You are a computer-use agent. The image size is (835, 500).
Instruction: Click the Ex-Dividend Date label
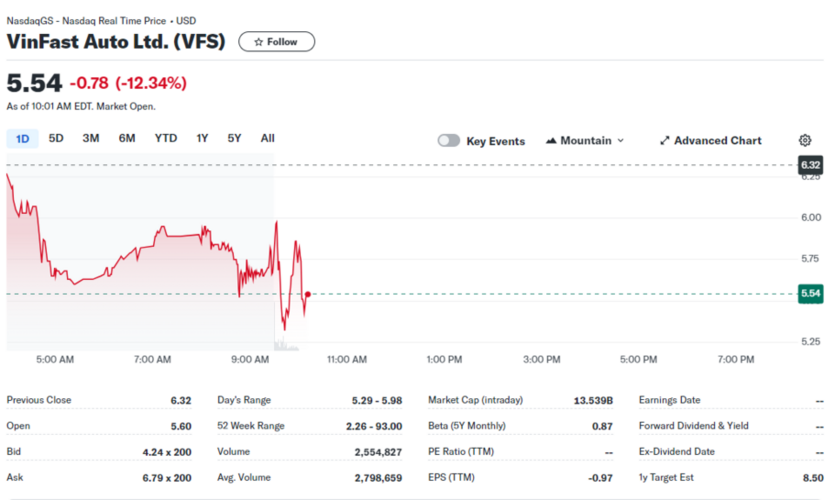(676, 452)
